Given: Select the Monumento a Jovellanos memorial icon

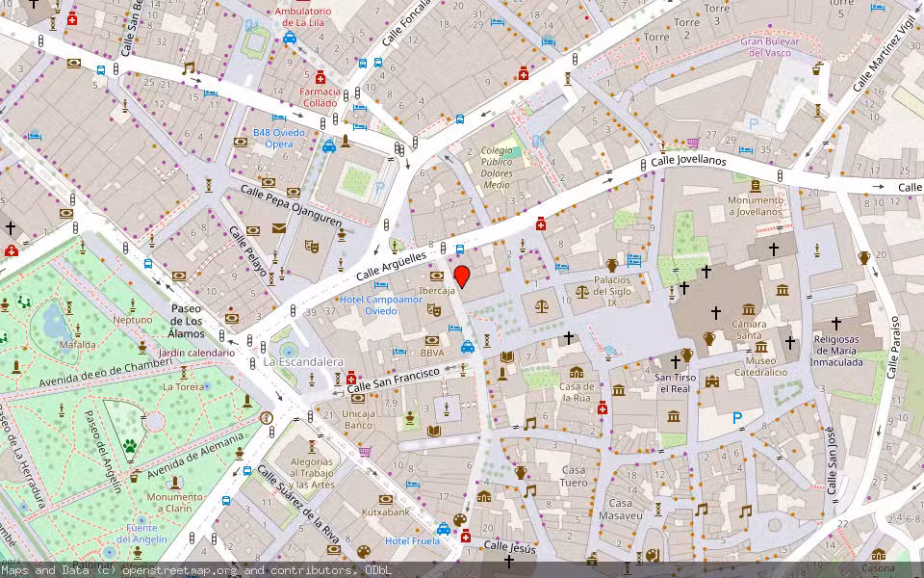Looking at the screenshot, I should 755,186.
